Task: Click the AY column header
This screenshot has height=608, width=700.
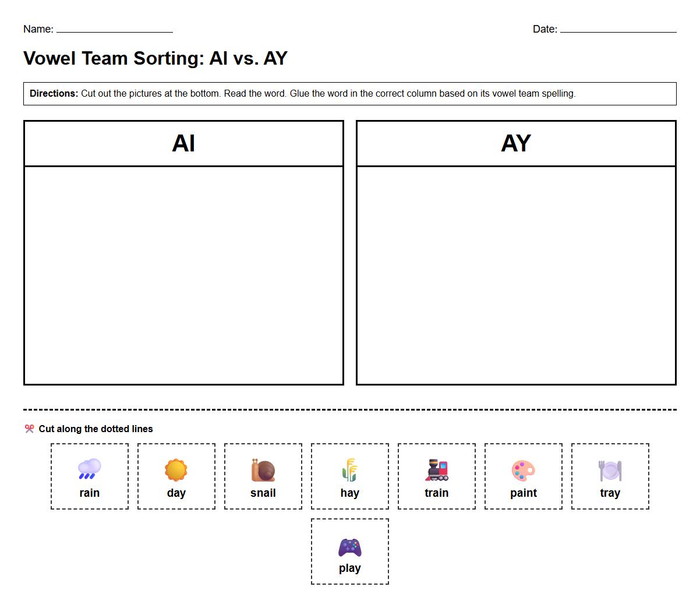Action: [x=517, y=143]
